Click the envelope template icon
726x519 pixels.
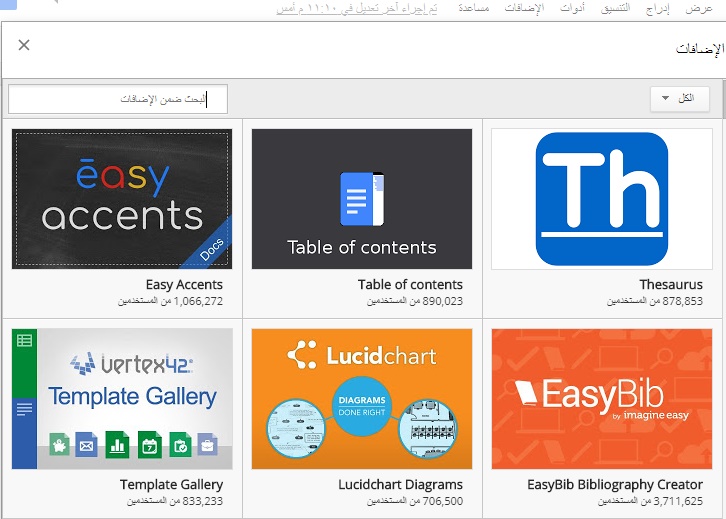click(x=87, y=445)
